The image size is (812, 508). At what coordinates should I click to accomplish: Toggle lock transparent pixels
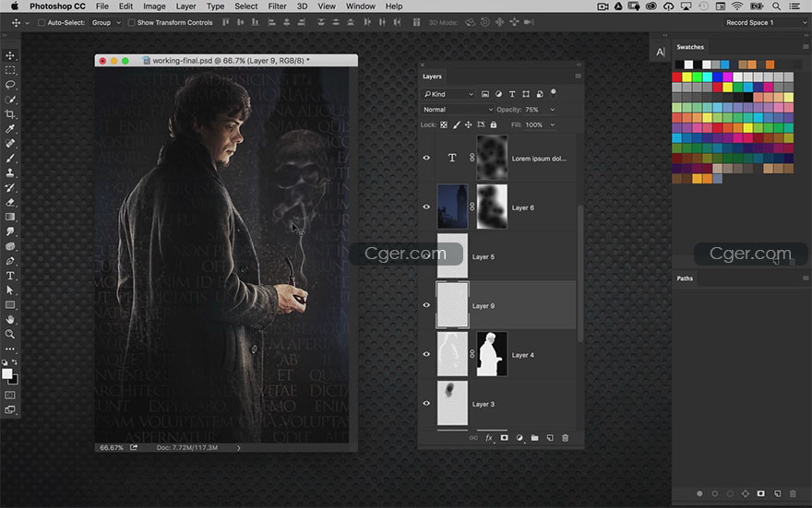444,124
